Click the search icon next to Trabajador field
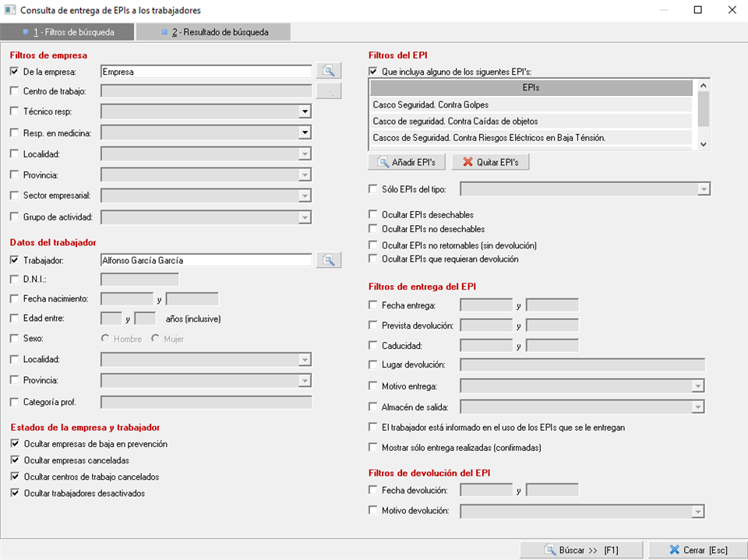 coord(328,260)
